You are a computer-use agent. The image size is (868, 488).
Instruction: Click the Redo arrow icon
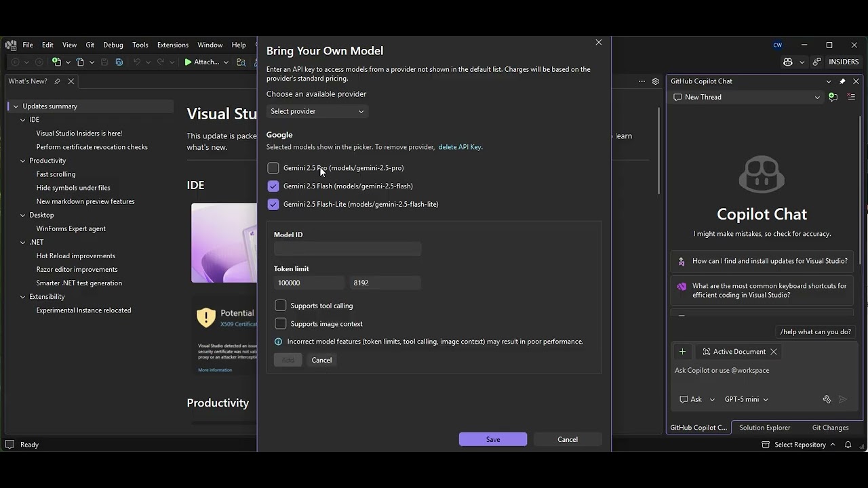pos(160,62)
